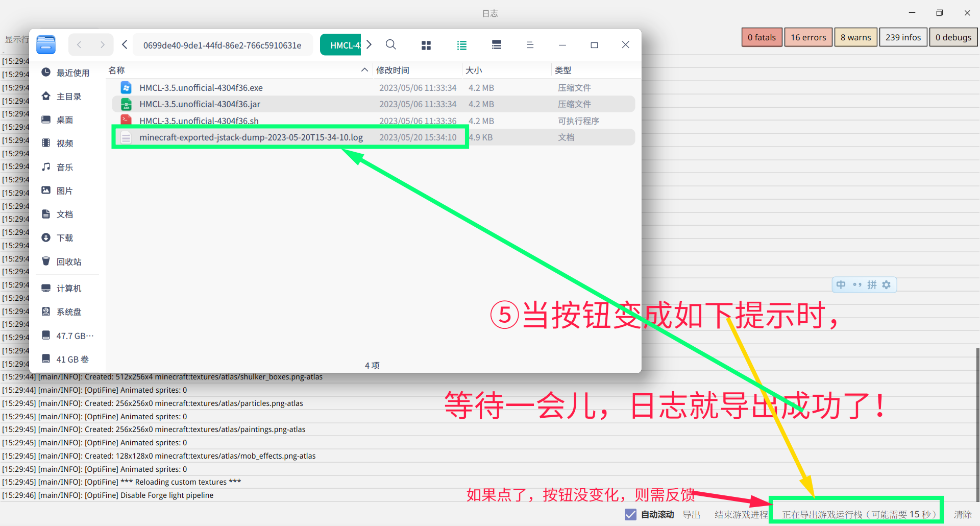This screenshot has height=526, width=980.
Task: Click 清除 button in log window
Action: [963, 514]
